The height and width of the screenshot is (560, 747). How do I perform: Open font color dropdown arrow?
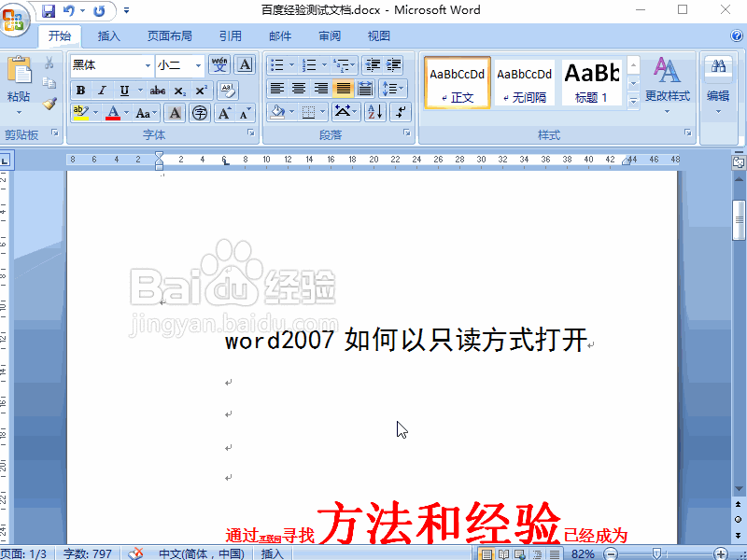point(127,113)
